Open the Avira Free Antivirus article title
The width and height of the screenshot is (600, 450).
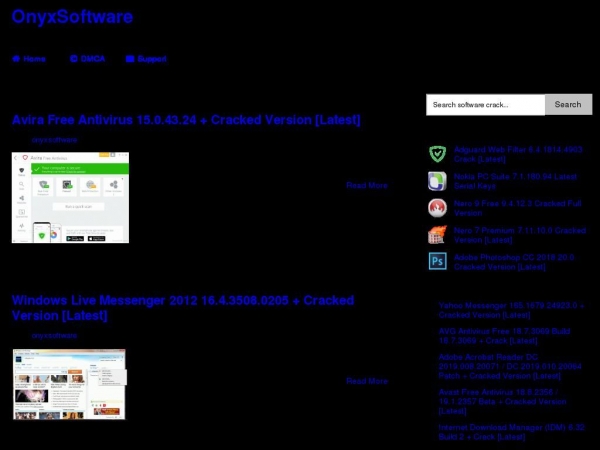[x=186, y=120]
